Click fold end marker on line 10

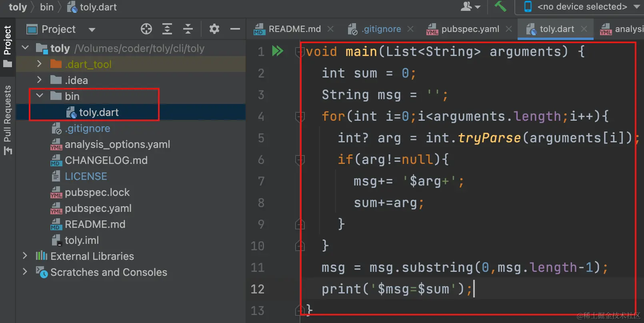click(300, 246)
